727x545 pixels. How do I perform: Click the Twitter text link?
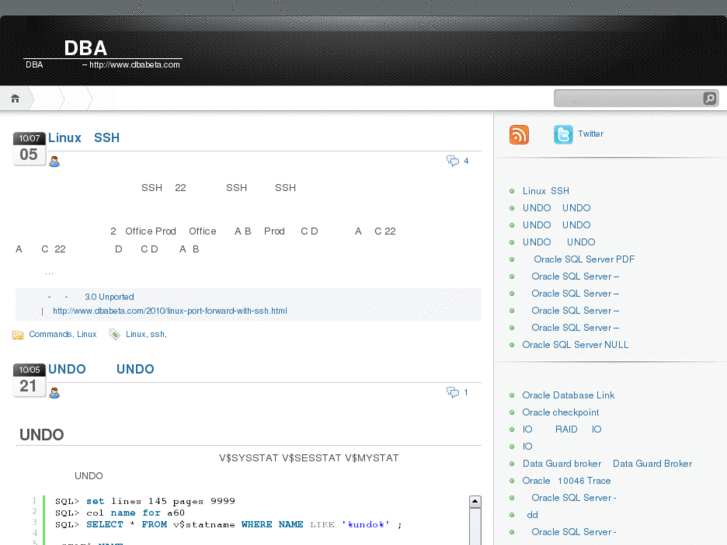coord(591,134)
